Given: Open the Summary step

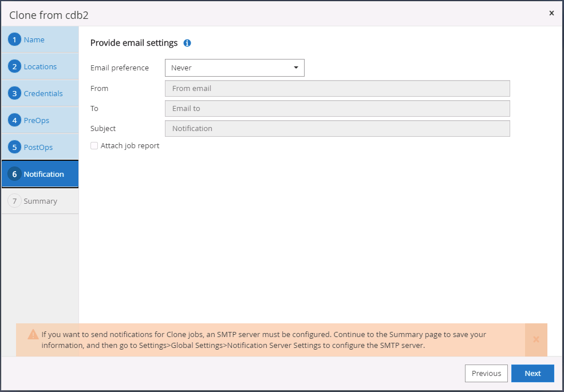Looking at the screenshot, I should [40, 201].
